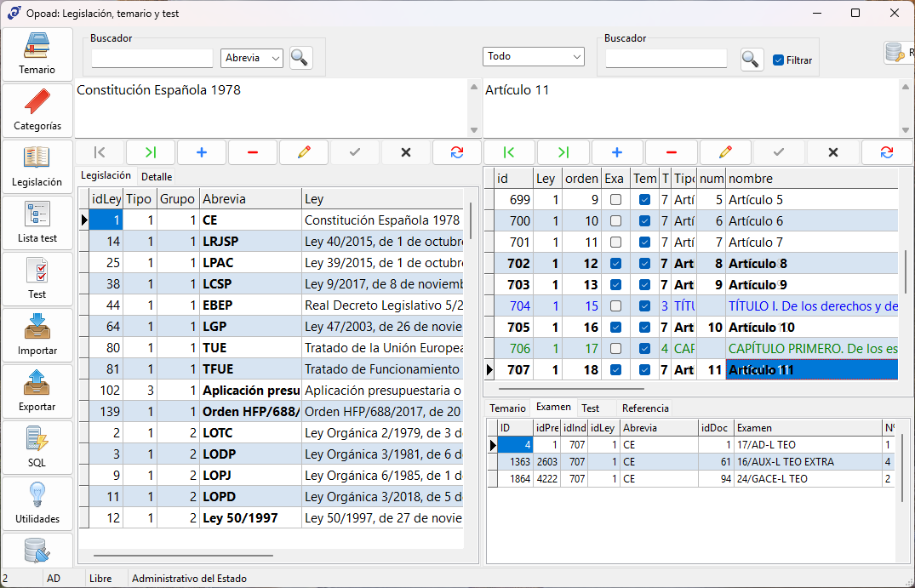The width and height of the screenshot is (915, 588).
Task: Click the Abrevia column header
Action: [250, 199]
